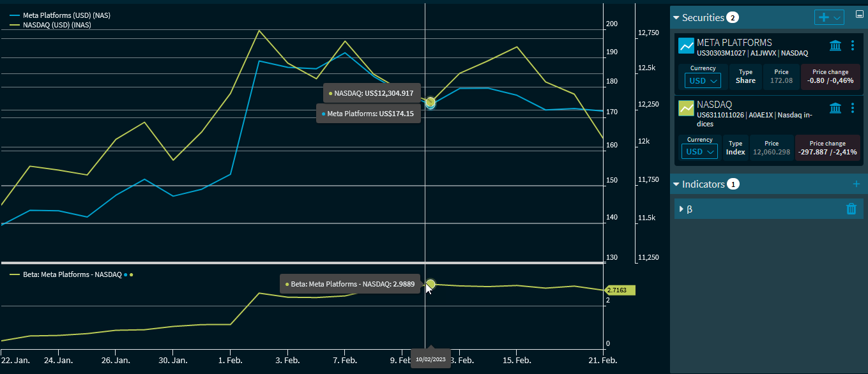Screen dimensions: 868x374
Task: Click the 2.7163 beta value label
Action: (x=620, y=290)
